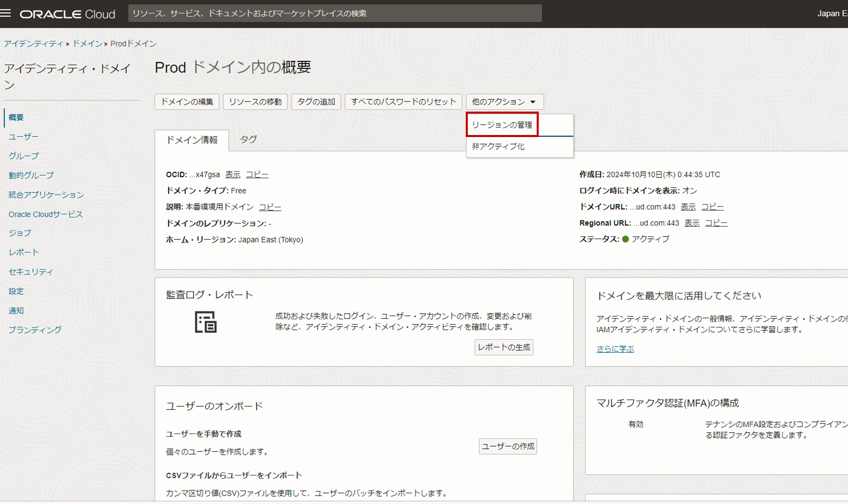Click 表示 link next to OCID
848x504 pixels.
(233, 175)
